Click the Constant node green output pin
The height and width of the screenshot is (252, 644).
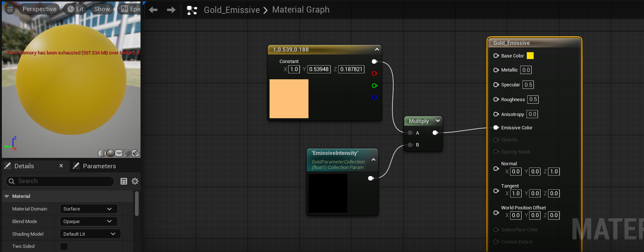(x=374, y=86)
